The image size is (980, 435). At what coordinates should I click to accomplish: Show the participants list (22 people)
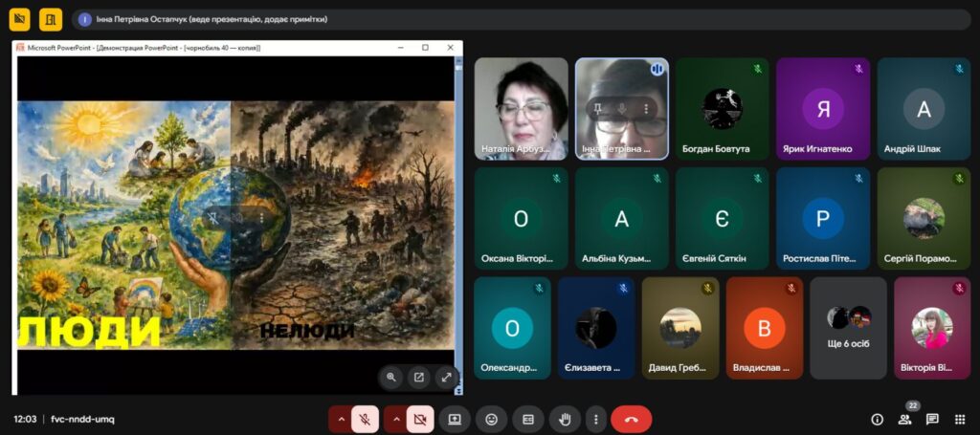[904, 419]
